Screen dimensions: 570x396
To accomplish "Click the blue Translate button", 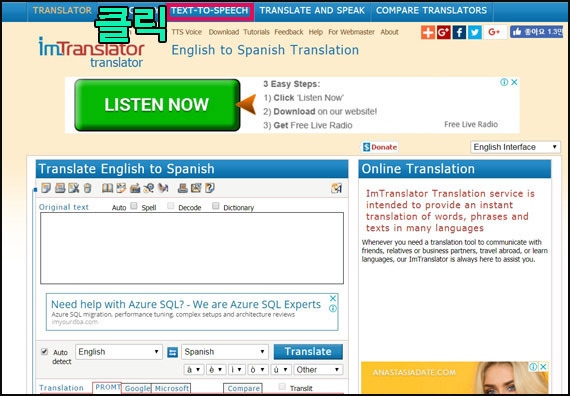I will pyautogui.click(x=308, y=352).
